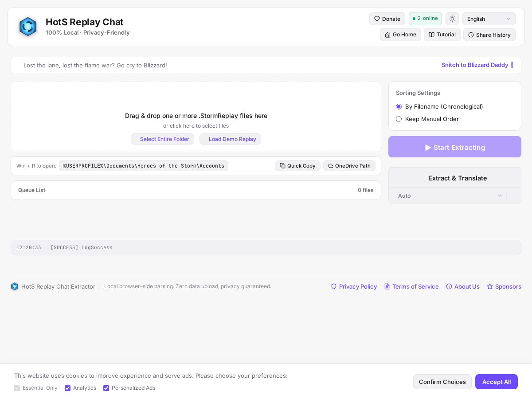532x399 pixels.
Task: Click Accept All cookies button
Action: 497,382
